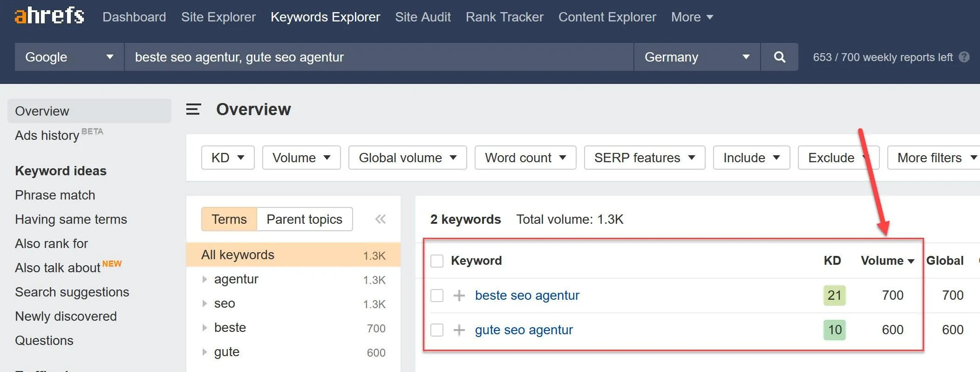
Task: Open the More menu in top navigation
Action: 692,17
